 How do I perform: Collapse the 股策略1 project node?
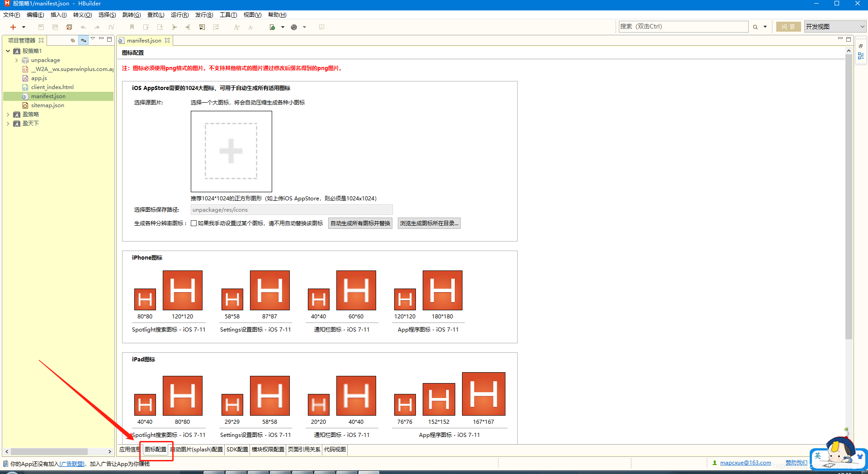click(8, 51)
